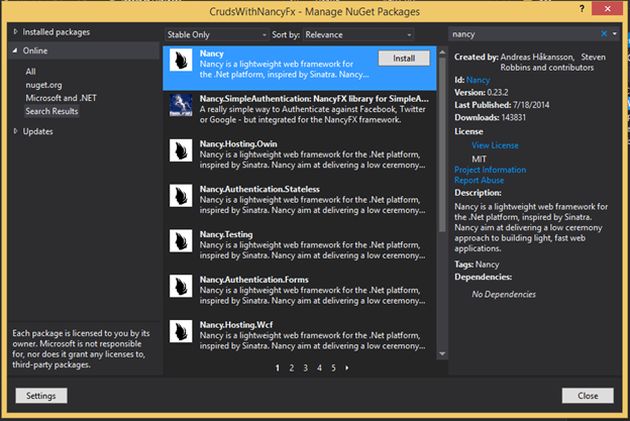The width and height of the screenshot is (630, 421).
Task: Click the Nancy.Hosting.Owin package icon
Action: [x=181, y=151]
